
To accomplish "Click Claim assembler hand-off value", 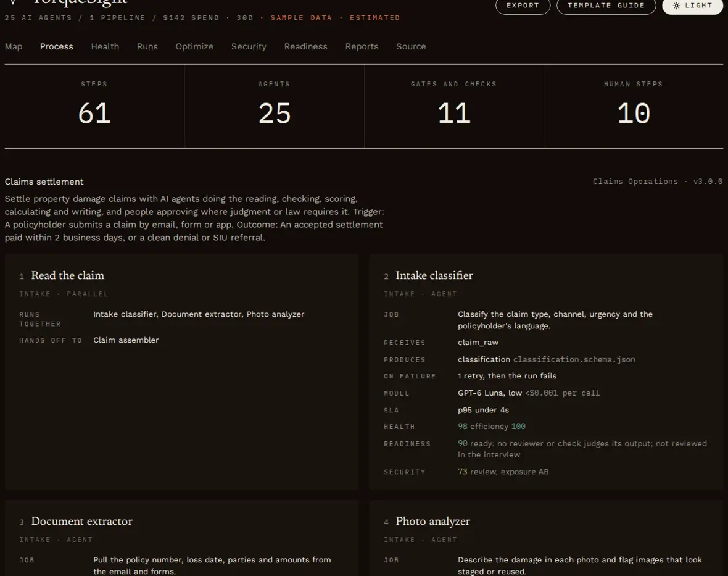I will (126, 340).
